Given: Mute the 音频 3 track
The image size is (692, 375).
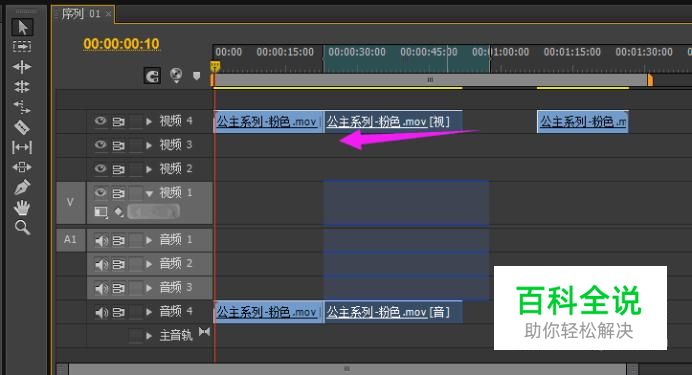Looking at the screenshot, I should click(x=101, y=288).
